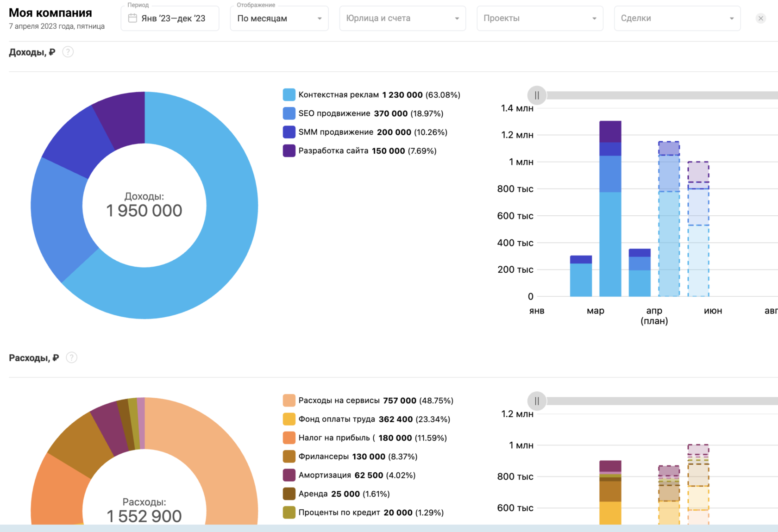Click the Расходы, ₽ section heading

(34, 357)
